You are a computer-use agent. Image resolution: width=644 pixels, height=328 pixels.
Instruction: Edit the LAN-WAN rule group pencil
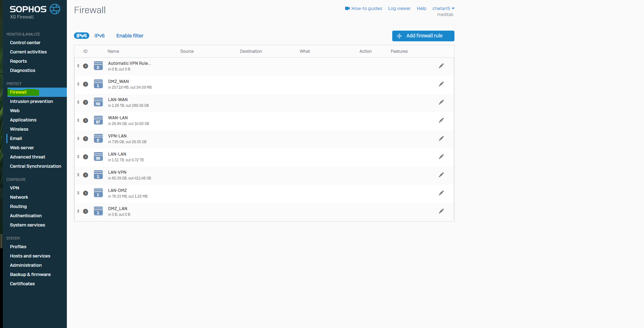pyautogui.click(x=441, y=102)
